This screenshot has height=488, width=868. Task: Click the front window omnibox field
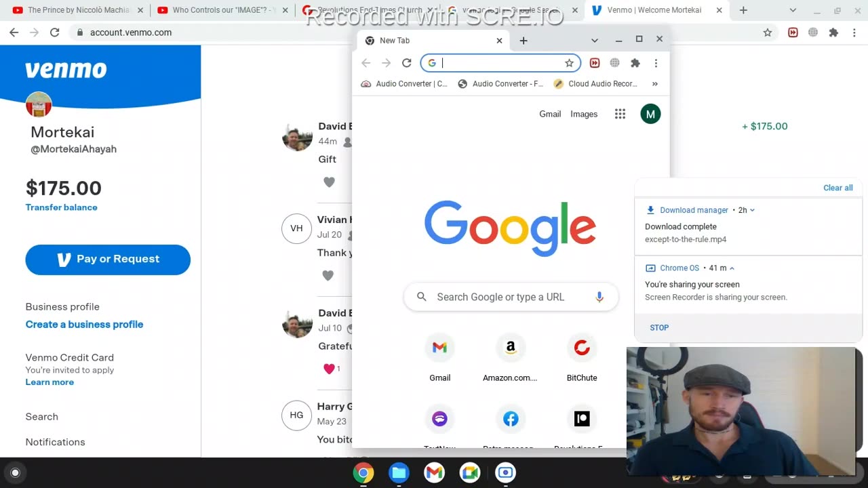(x=500, y=63)
